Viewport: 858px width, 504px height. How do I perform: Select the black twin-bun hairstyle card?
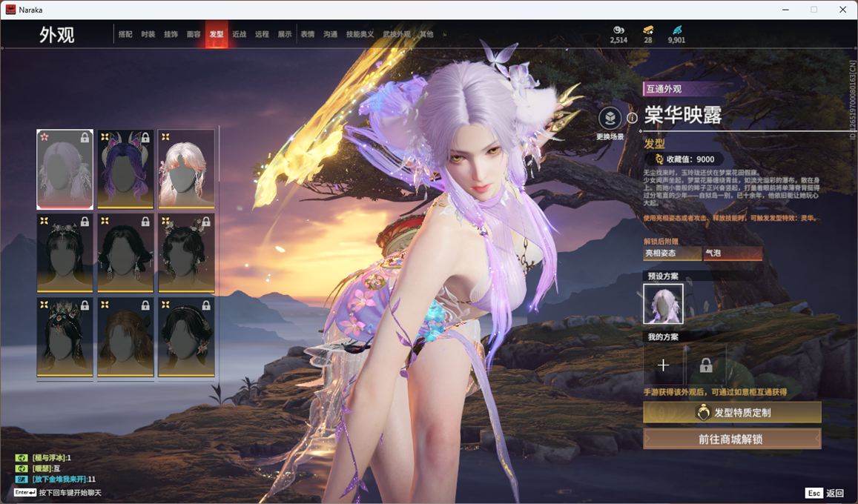tap(186, 253)
